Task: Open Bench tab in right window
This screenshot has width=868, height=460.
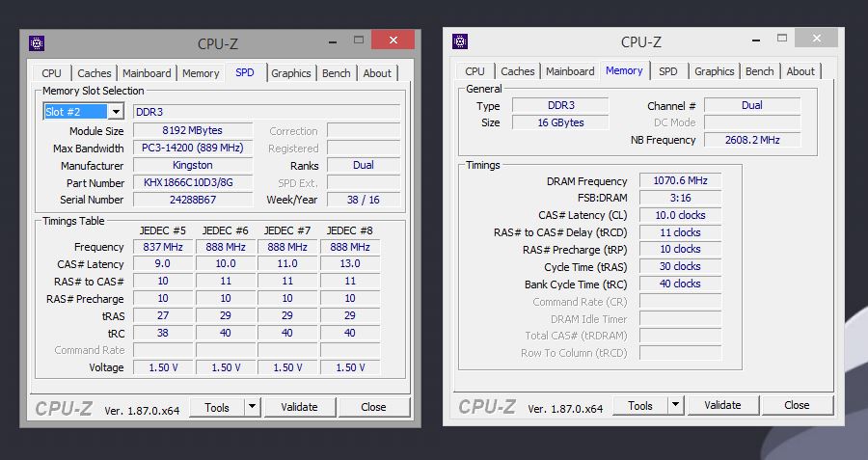Action: tap(760, 71)
